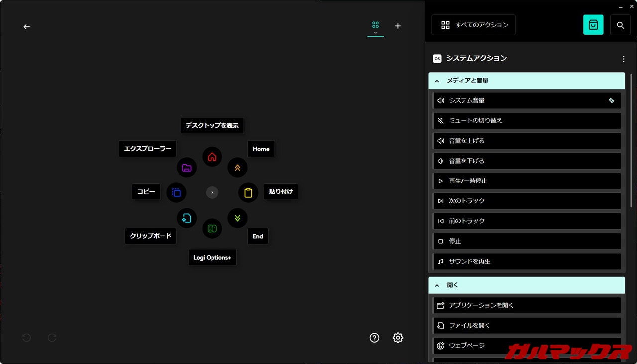This screenshot has width=637, height=364.
Task: Click the center X button of ring
Action: click(212, 192)
